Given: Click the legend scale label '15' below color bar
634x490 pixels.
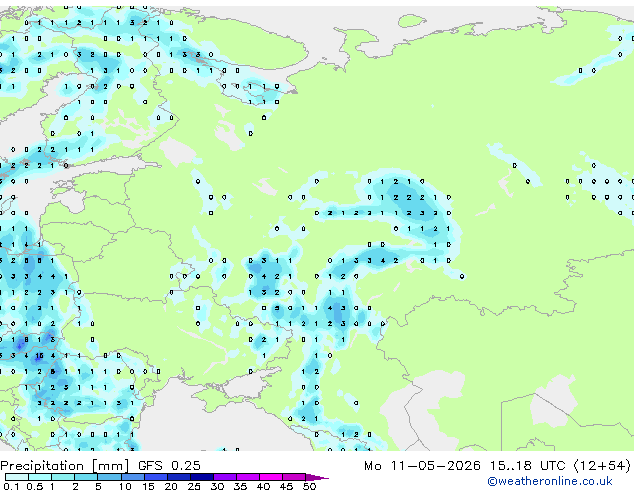Looking at the screenshot, I should click(x=148, y=486).
